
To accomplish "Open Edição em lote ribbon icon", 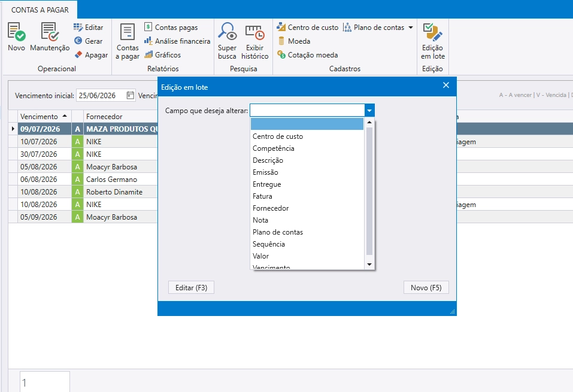I will 433,32.
